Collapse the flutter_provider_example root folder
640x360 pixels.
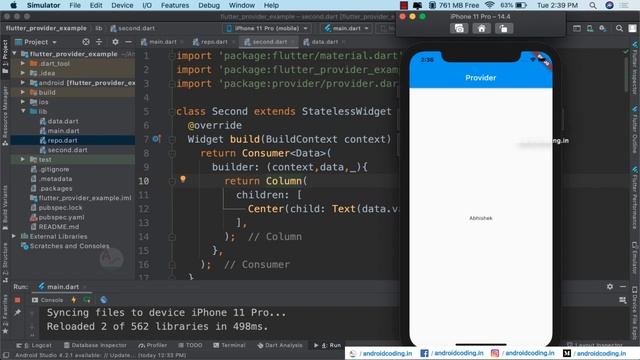click(x=14, y=54)
